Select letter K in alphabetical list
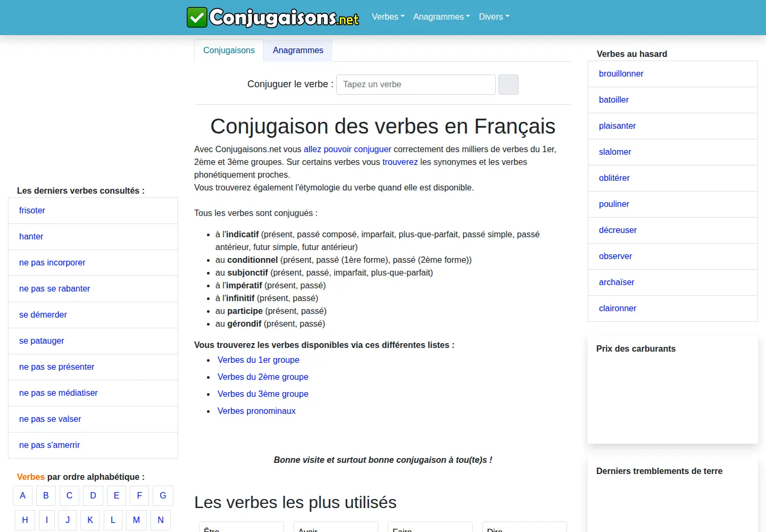This screenshot has width=766, height=532. (x=90, y=520)
